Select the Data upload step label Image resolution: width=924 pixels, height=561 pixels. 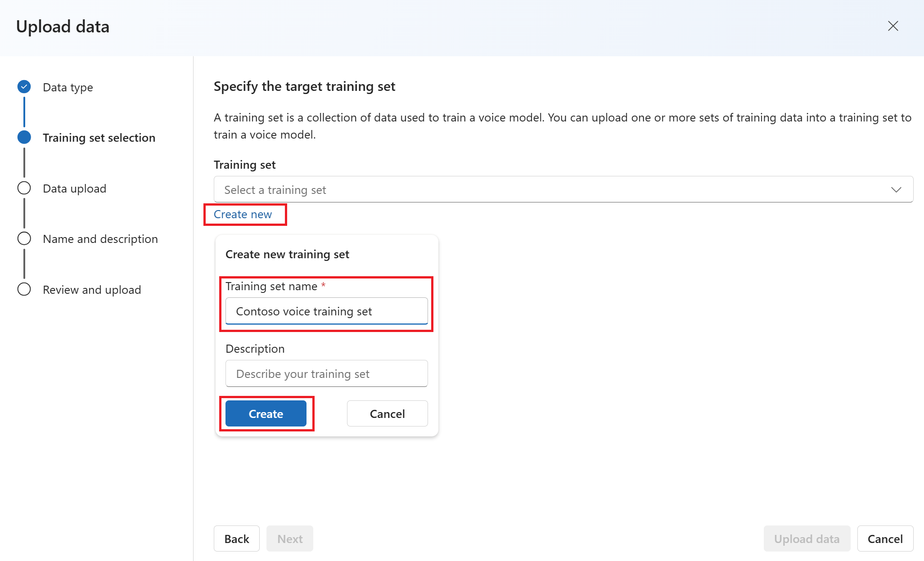pos(75,188)
